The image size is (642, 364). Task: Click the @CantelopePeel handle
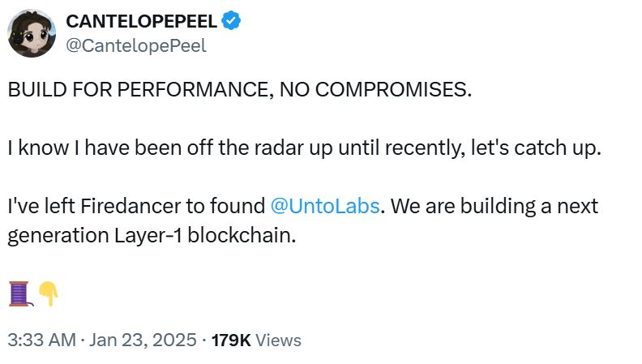136,45
